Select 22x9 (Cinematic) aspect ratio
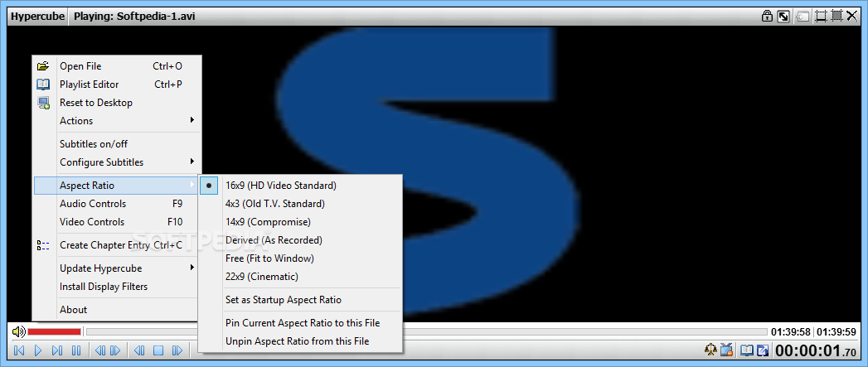The height and width of the screenshot is (367, 868). [x=301, y=276]
